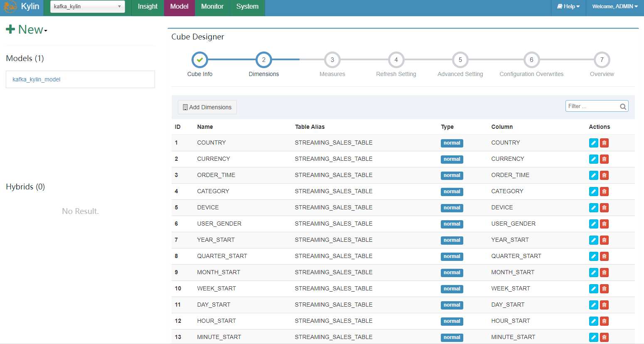Image resolution: width=644 pixels, height=344 pixels.
Task: Go to Cube Info step
Action: pos(200,60)
